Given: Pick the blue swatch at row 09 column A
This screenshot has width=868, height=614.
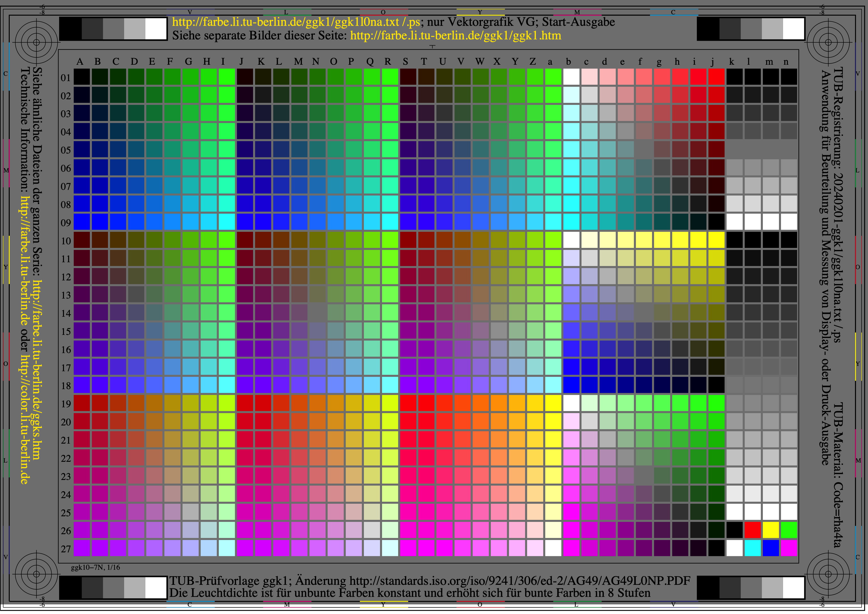Looking at the screenshot, I should pos(82,222).
